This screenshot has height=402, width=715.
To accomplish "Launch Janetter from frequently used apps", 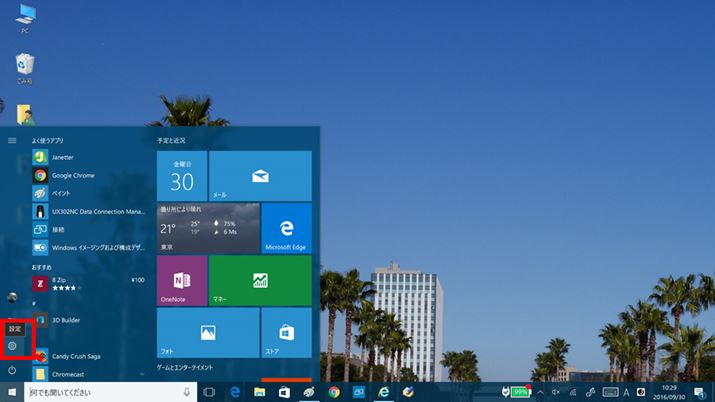I will point(68,157).
